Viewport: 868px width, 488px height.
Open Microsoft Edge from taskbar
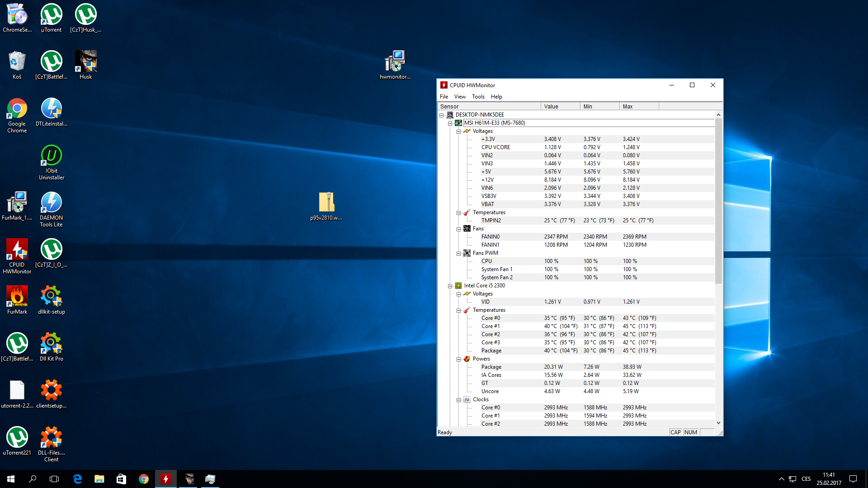click(77, 479)
